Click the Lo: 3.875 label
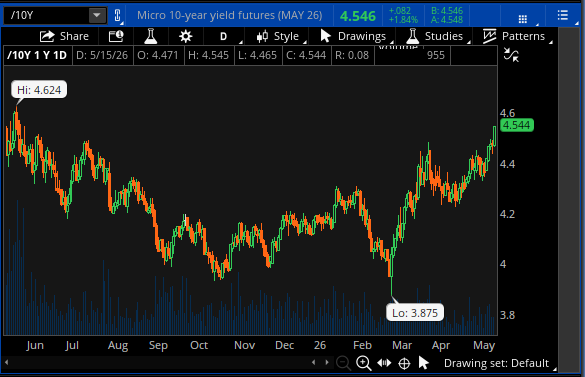The height and width of the screenshot is (377, 585). (415, 313)
